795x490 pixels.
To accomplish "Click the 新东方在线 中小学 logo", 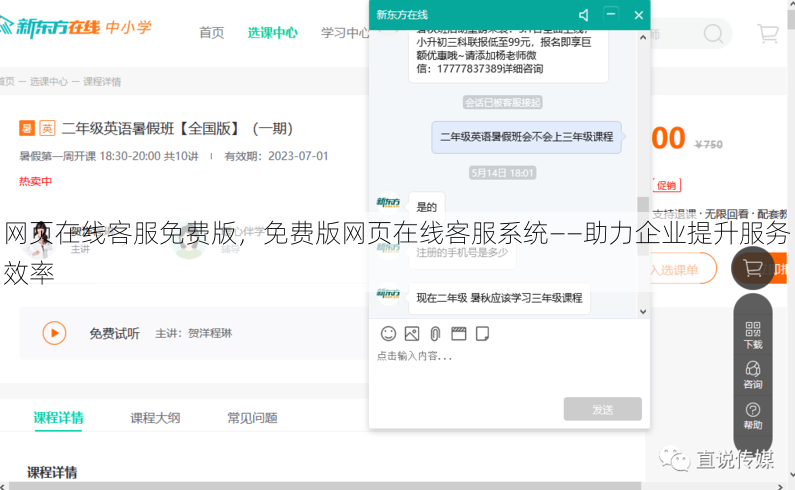I will 76,26.
